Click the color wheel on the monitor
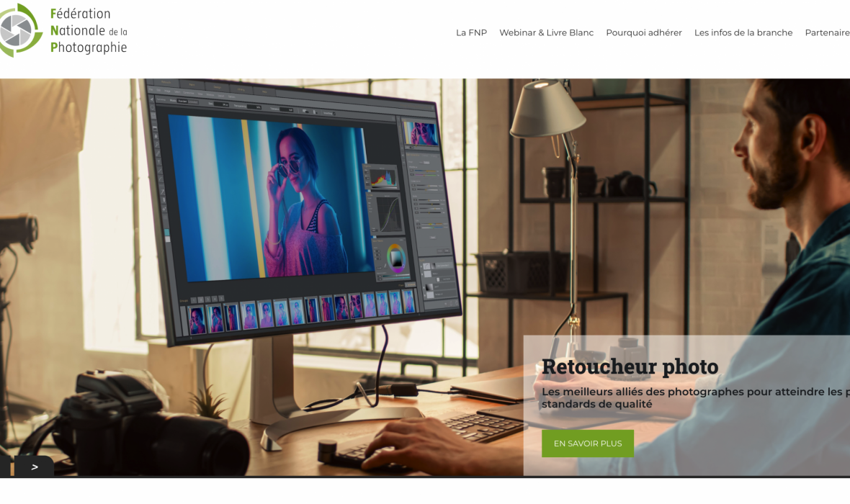 pyautogui.click(x=397, y=257)
